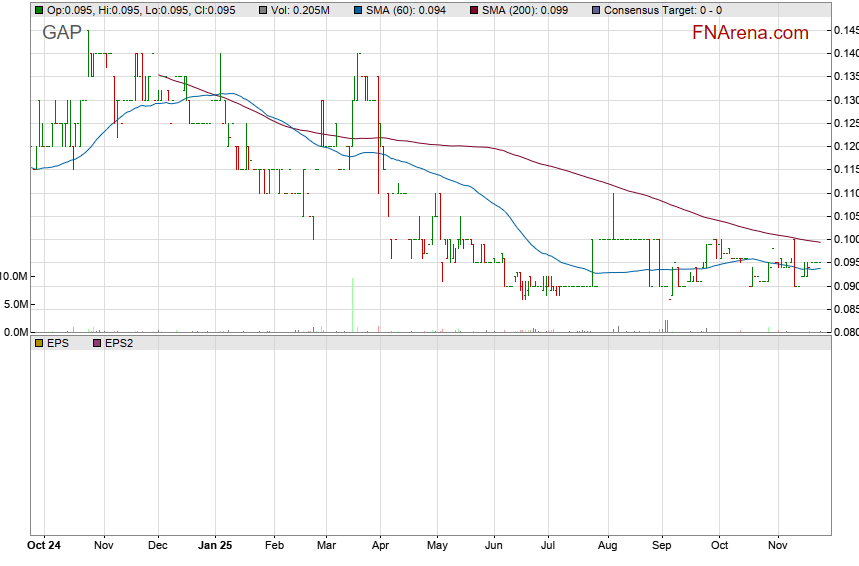The width and height of the screenshot is (859, 566).
Task: Click the purple Consensus Target legend swatch
Action: (597, 10)
